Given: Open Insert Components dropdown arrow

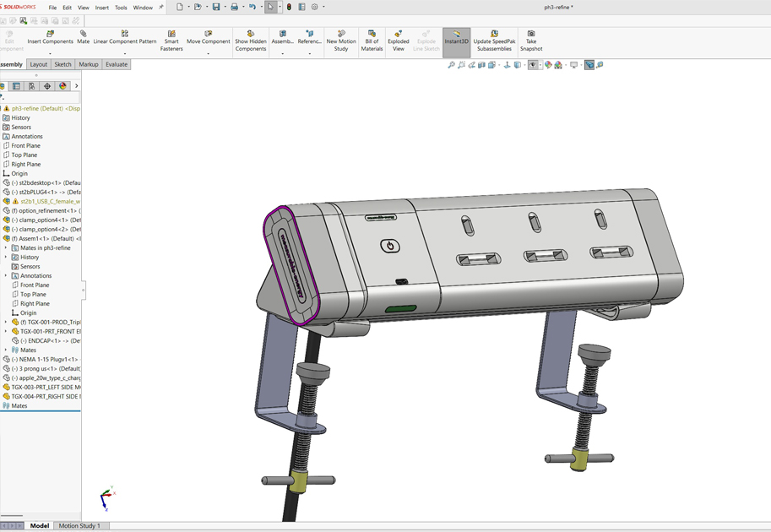Looking at the screenshot, I should (50, 53).
